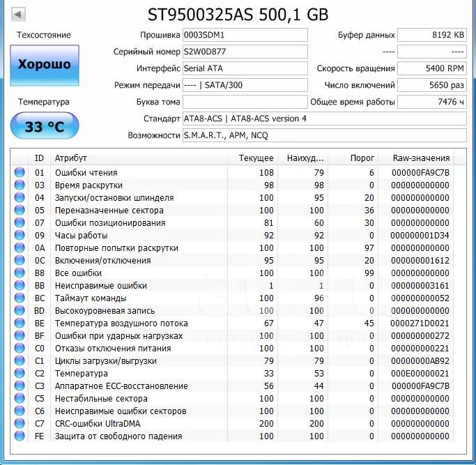
Task: Click the ID column header
Action: click(40, 158)
